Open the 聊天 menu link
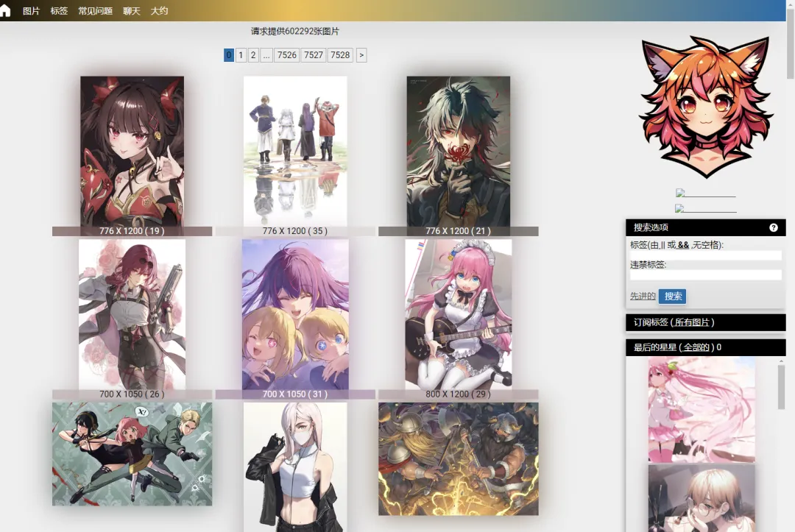Screen dimensions: 795x532 [x=131, y=11]
